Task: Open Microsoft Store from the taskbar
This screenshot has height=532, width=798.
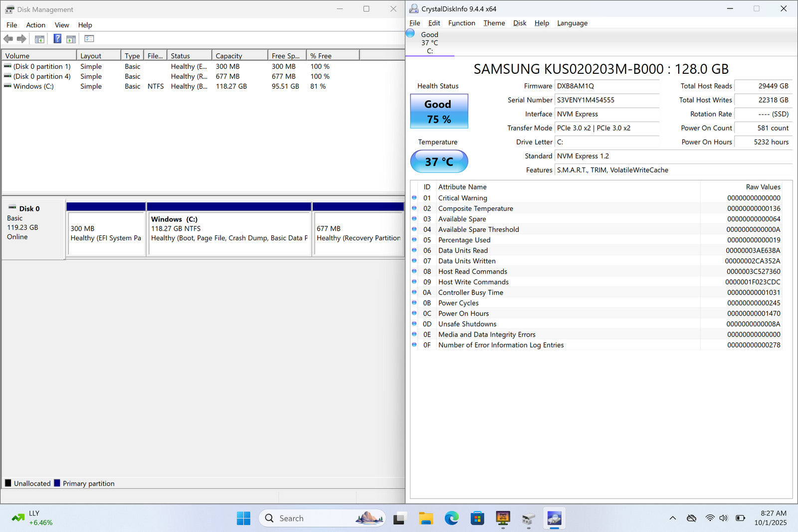Action: point(477,519)
